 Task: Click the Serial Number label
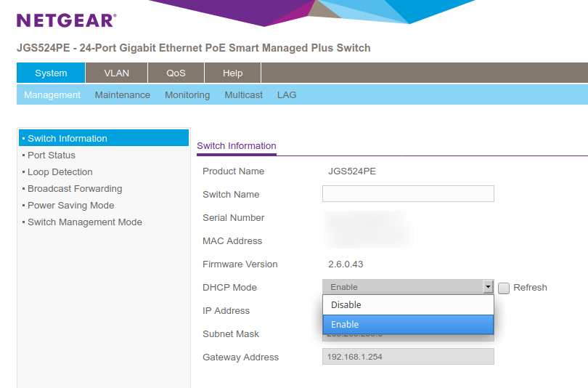pos(233,218)
